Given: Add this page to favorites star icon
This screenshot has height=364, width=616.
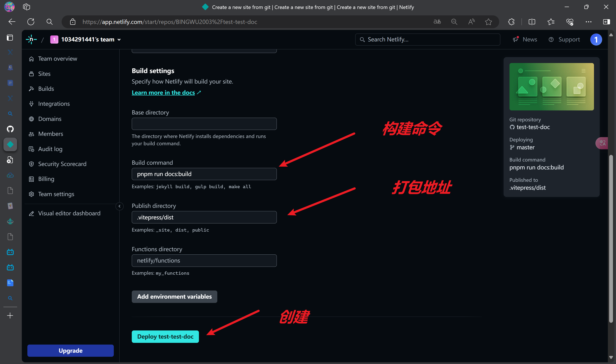Looking at the screenshot, I should tap(488, 22).
